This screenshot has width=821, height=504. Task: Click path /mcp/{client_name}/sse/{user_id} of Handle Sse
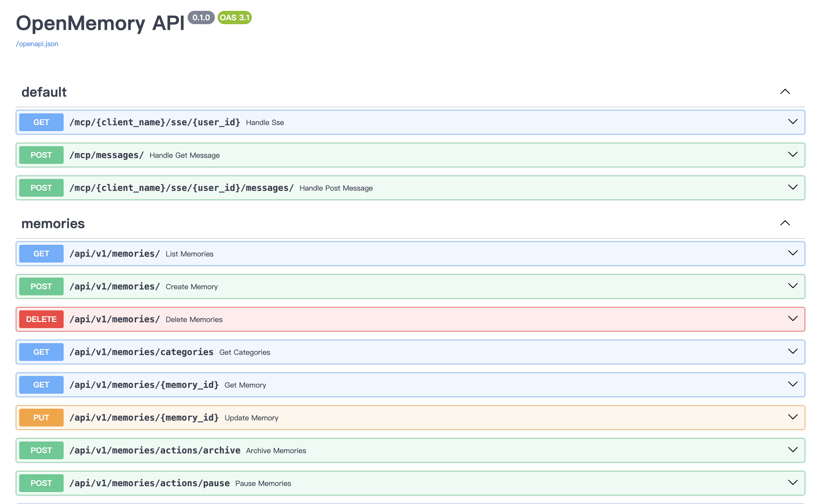(x=155, y=122)
